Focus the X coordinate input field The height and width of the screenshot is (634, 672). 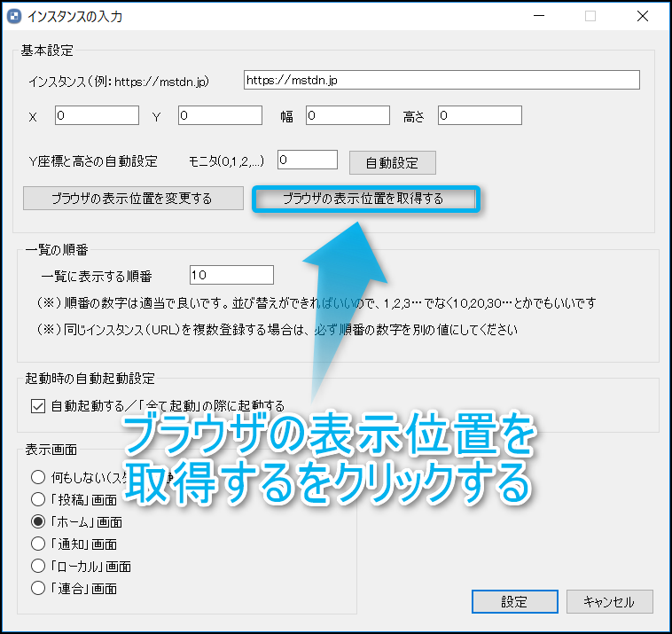(97, 115)
